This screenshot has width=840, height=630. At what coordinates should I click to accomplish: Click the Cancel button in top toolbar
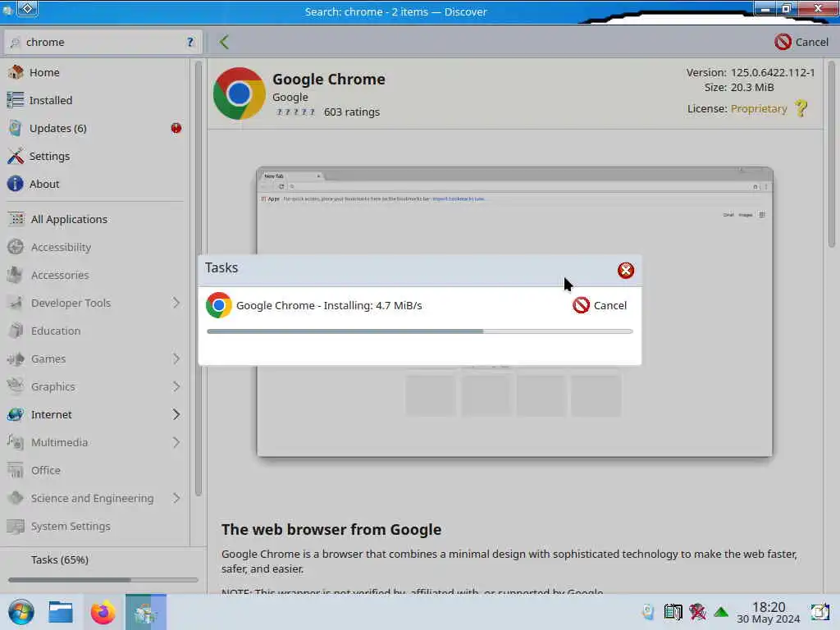pyautogui.click(x=801, y=42)
